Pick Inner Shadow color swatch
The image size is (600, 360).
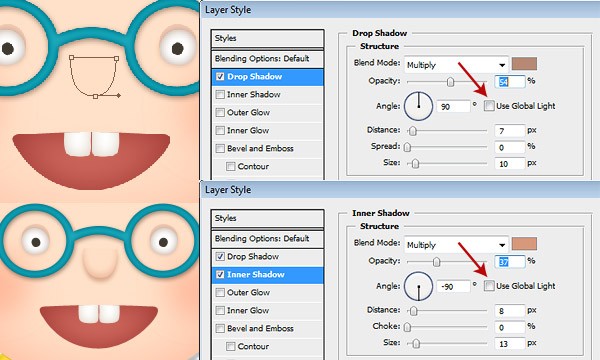524,244
